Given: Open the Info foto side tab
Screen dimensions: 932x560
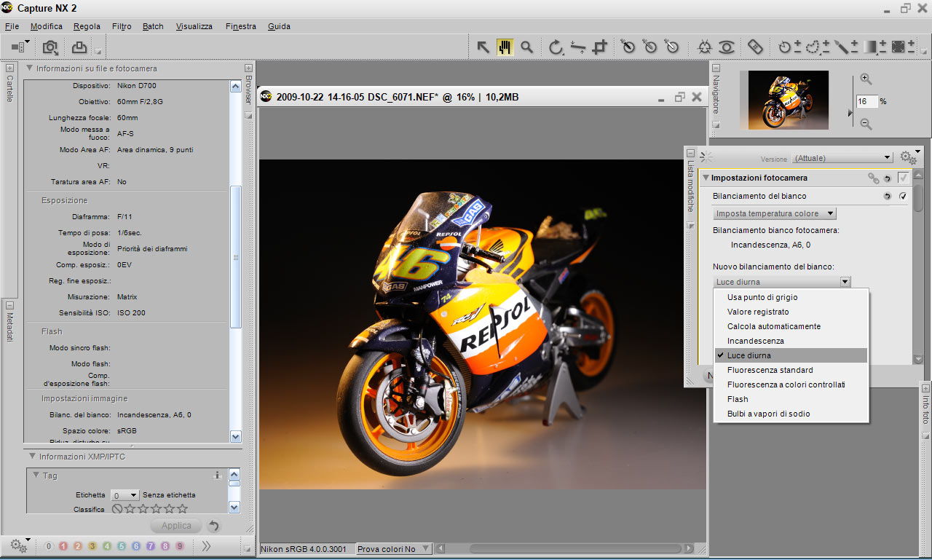Looking at the screenshot, I should [x=925, y=411].
